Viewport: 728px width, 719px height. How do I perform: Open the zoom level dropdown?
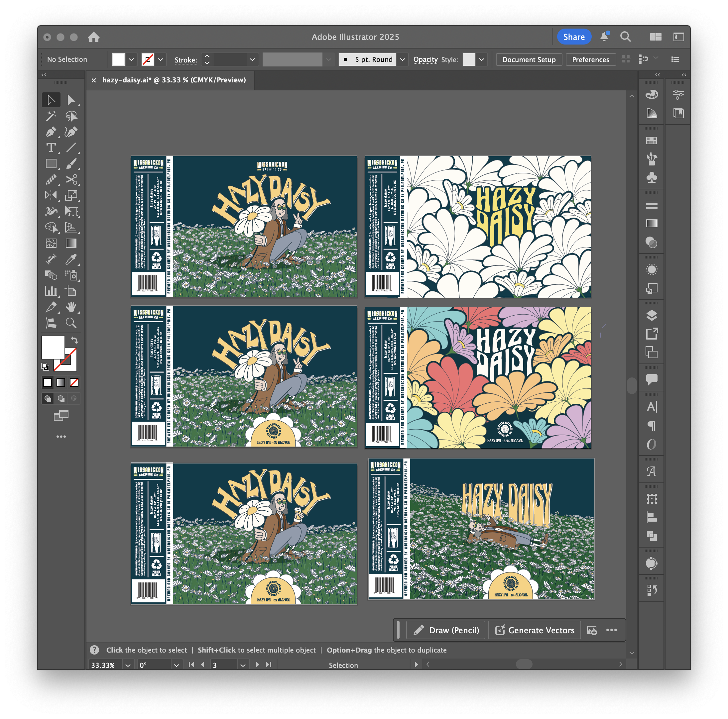tap(128, 665)
